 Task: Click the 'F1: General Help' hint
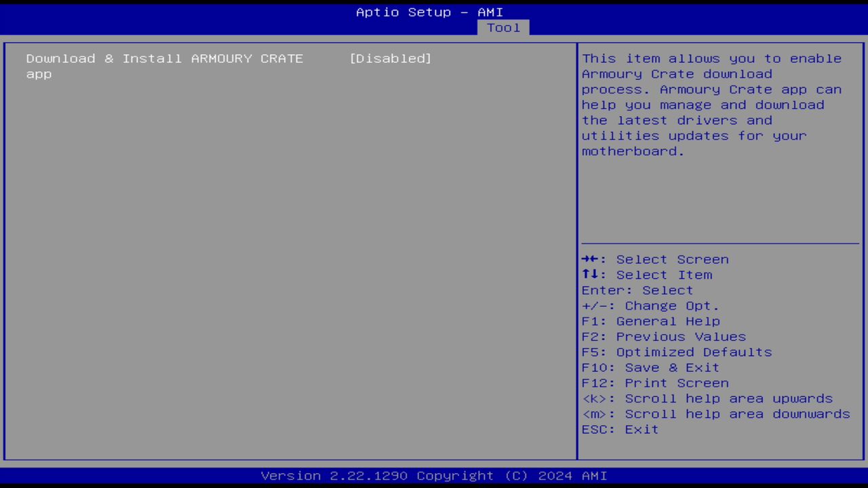click(650, 321)
